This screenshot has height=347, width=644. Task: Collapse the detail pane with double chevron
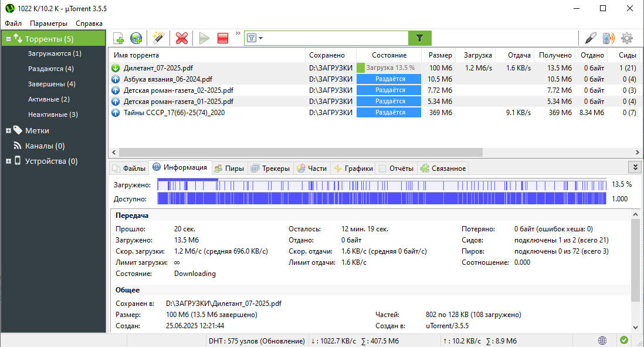click(635, 167)
